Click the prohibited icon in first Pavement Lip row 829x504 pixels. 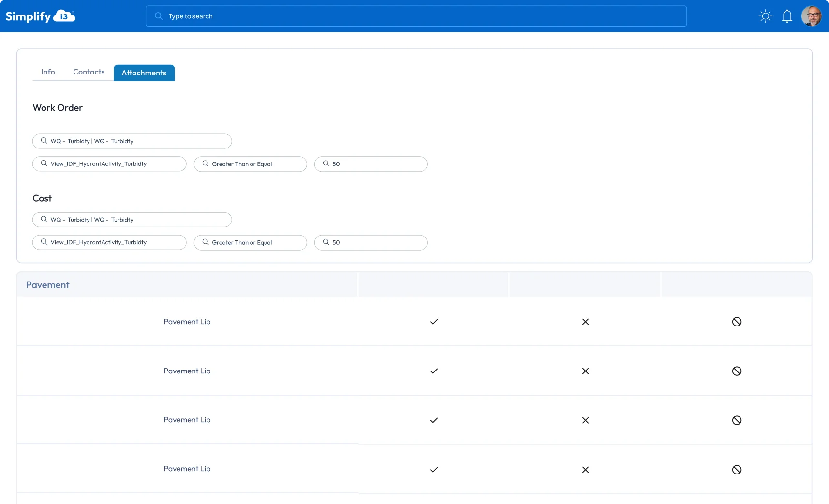coord(737,322)
